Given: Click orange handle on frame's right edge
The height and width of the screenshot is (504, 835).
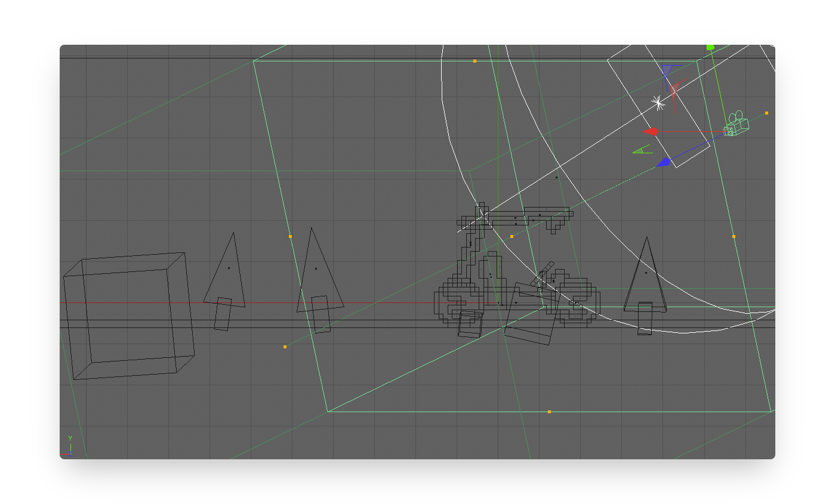Looking at the screenshot, I should 734,237.
